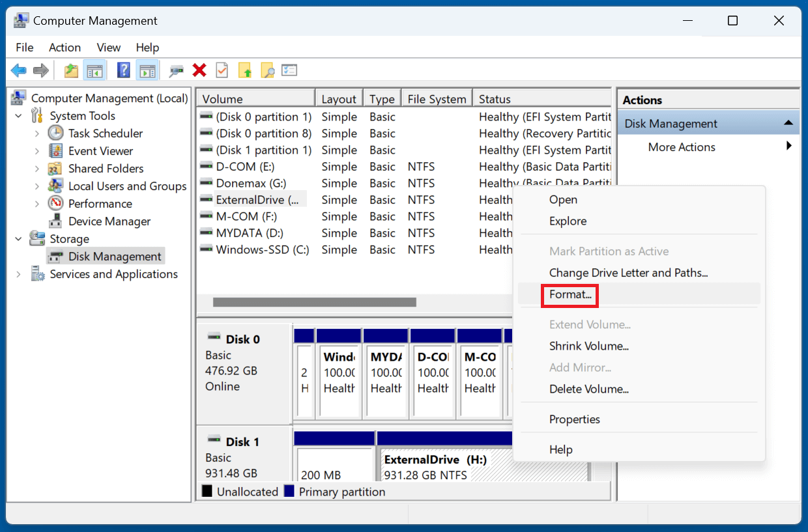Choose Format from the context menu
808x532 pixels.
click(570, 295)
